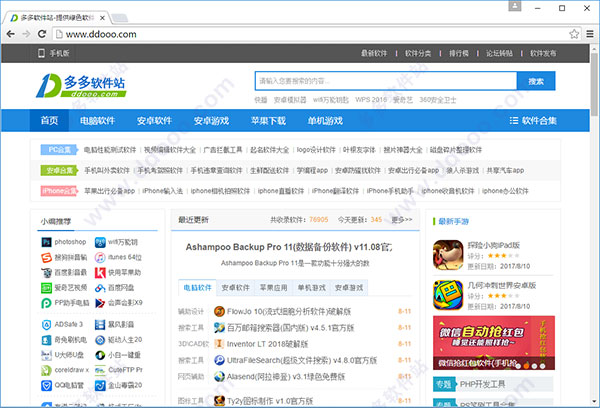Switch to the 安卓软件 tab in recent updates

235,287
